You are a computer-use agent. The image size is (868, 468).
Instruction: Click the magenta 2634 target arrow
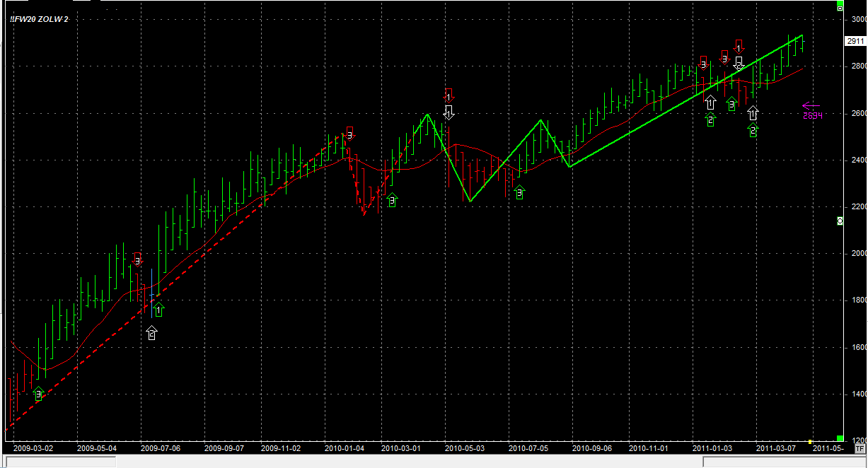tap(811, 107)
